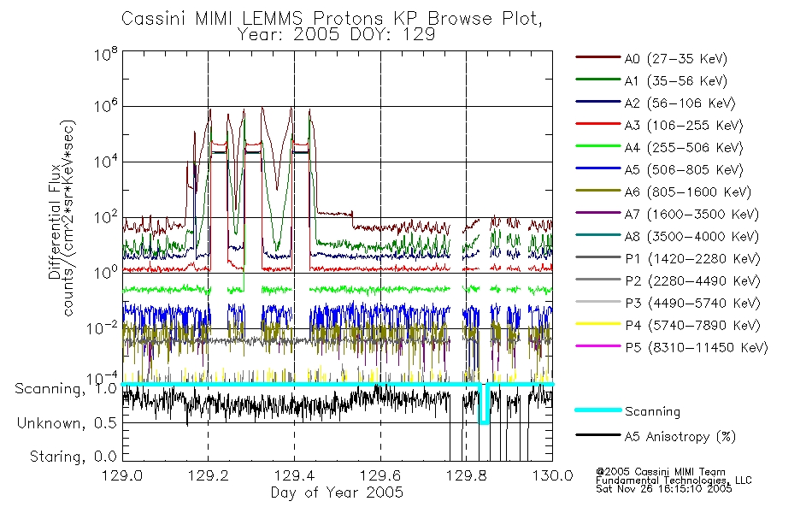Click the P3 (4490-5740 KeV) legend label
This screenshot has width=812, height=513.
[x=692, y=304]
